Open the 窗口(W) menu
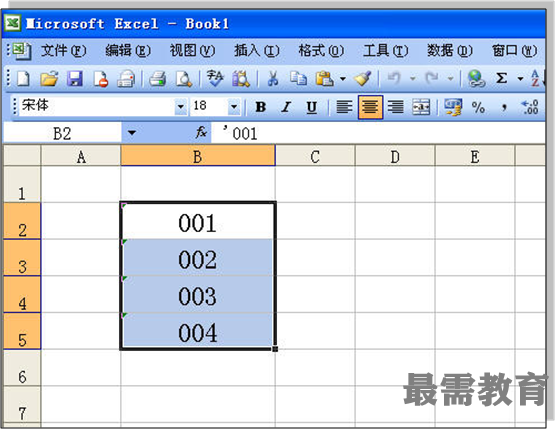 click(515, 51)
